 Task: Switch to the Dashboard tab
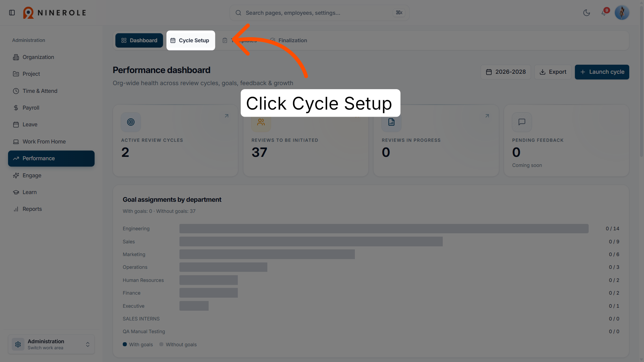tap(139, 40)
